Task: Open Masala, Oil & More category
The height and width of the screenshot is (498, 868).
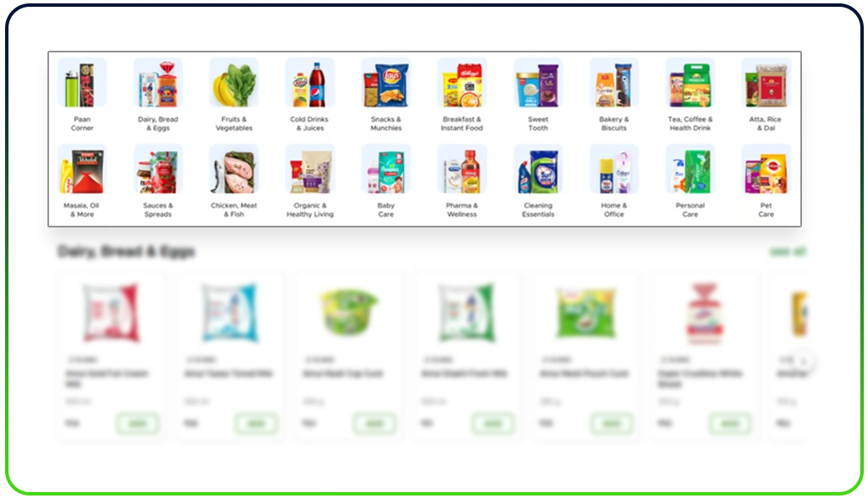Action: pos(82,181)
